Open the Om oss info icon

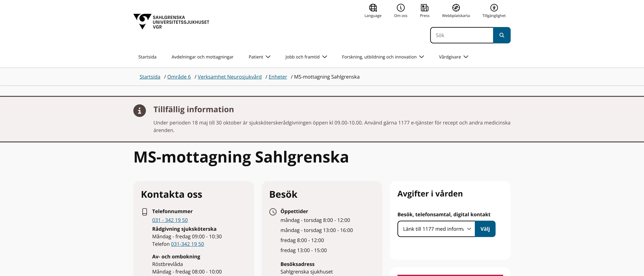(x=400, y=8)
